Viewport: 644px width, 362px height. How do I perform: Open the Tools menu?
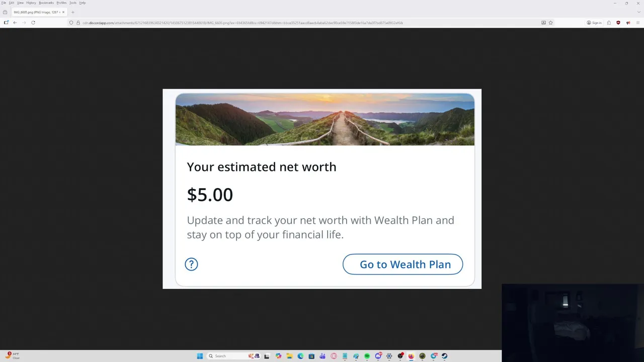(73, 3)
